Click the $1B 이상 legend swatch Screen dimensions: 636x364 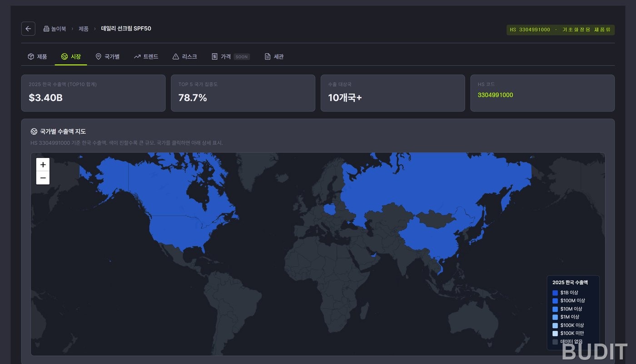(x=555, y=293)
